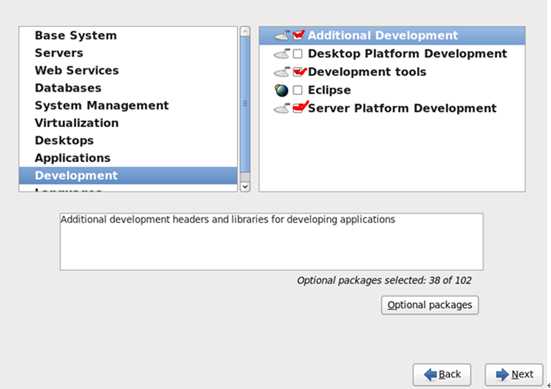Open the Optional packages dialog
This screenshot has width=551, height=389.
[x=430, y=305]
